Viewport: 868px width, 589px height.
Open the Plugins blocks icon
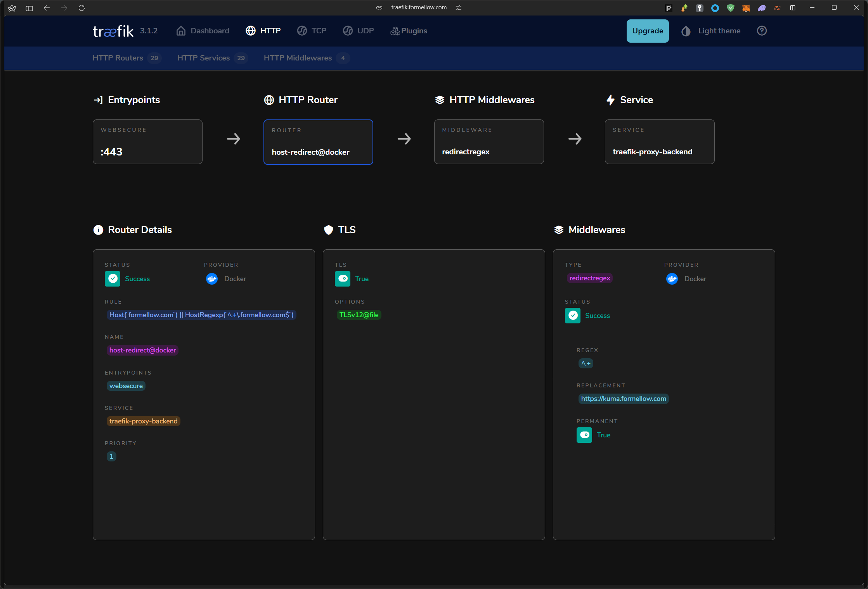point(395,31)
